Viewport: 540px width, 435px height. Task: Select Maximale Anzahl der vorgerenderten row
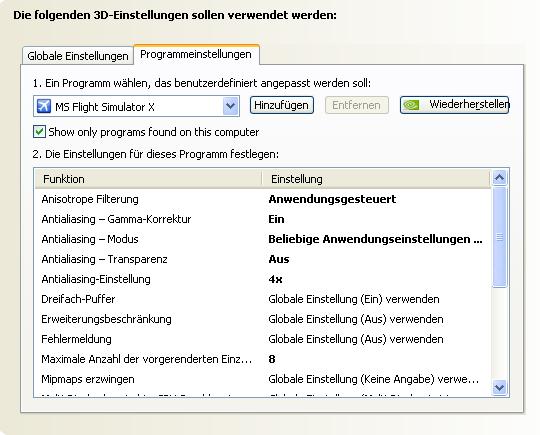coord(262,359)
